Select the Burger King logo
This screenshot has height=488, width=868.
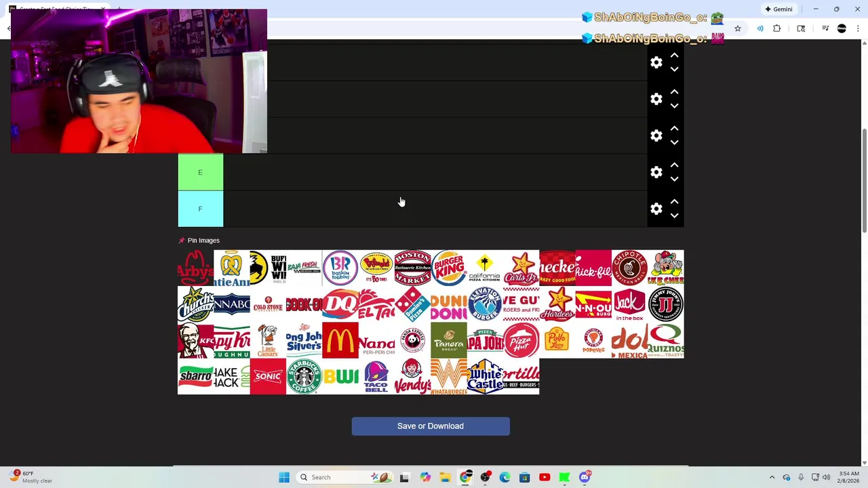click(448, 268)
